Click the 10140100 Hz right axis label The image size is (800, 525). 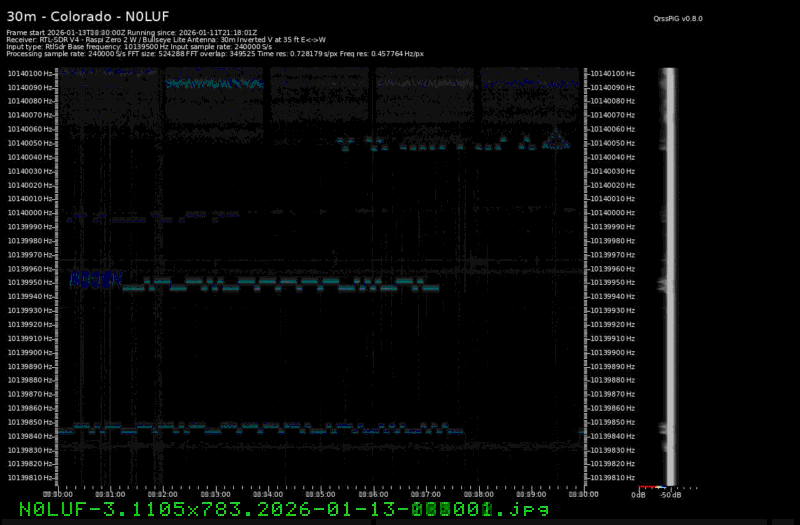tap(612, 73)
